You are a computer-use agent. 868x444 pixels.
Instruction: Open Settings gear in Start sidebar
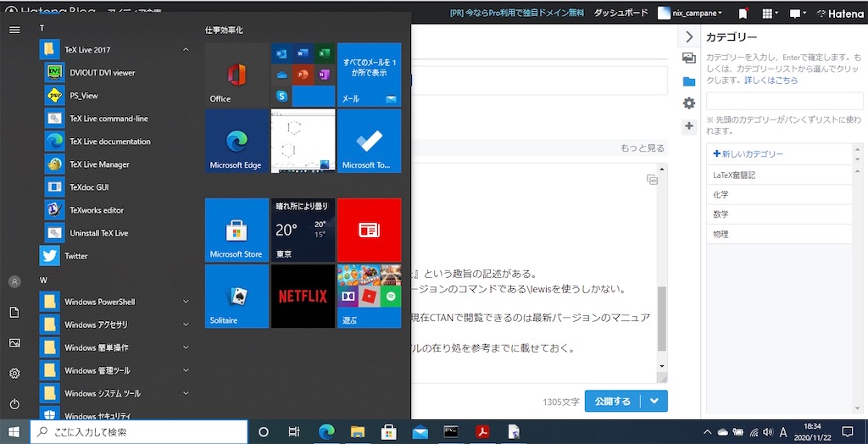pos(15,373)
